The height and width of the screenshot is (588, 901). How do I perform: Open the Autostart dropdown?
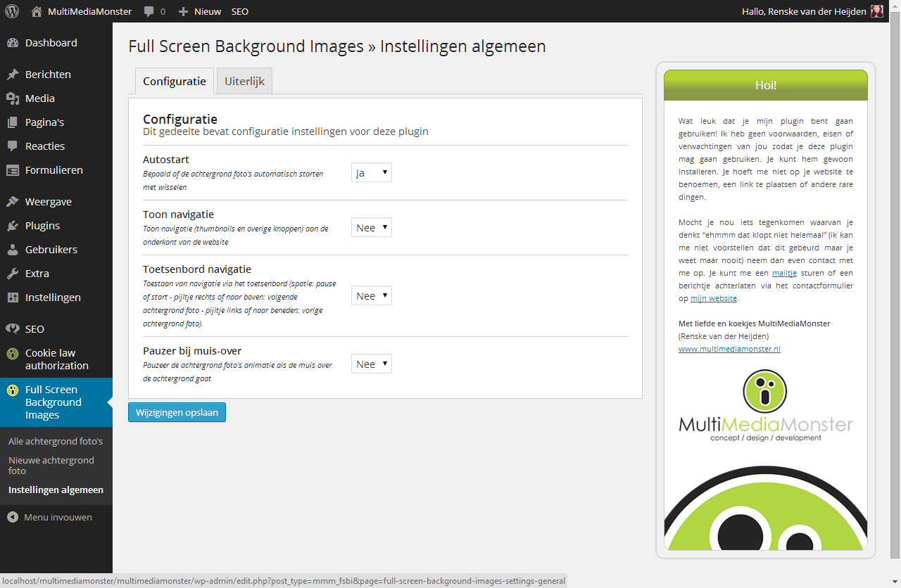click(372, 172)
